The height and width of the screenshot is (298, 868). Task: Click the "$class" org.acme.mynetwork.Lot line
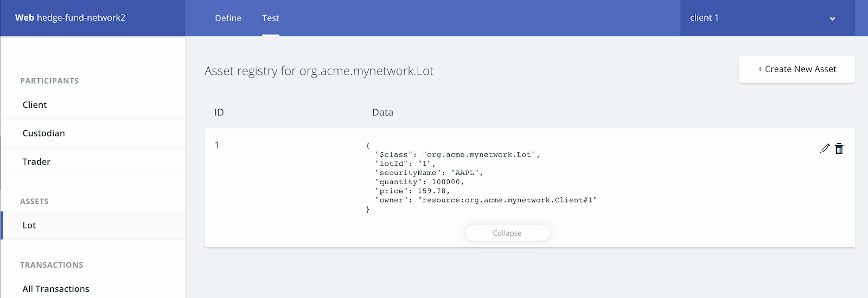point(458,154)
